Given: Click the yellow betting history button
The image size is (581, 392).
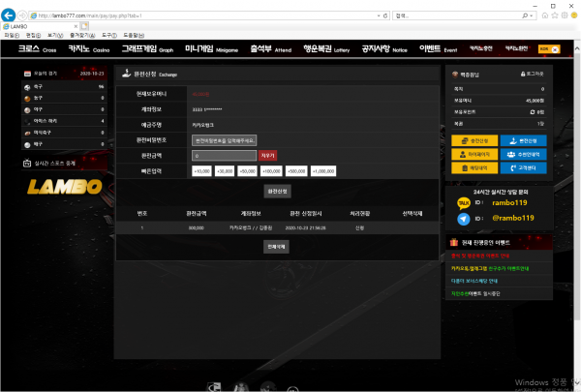Looking at the screenshot, I should point(474,168).
